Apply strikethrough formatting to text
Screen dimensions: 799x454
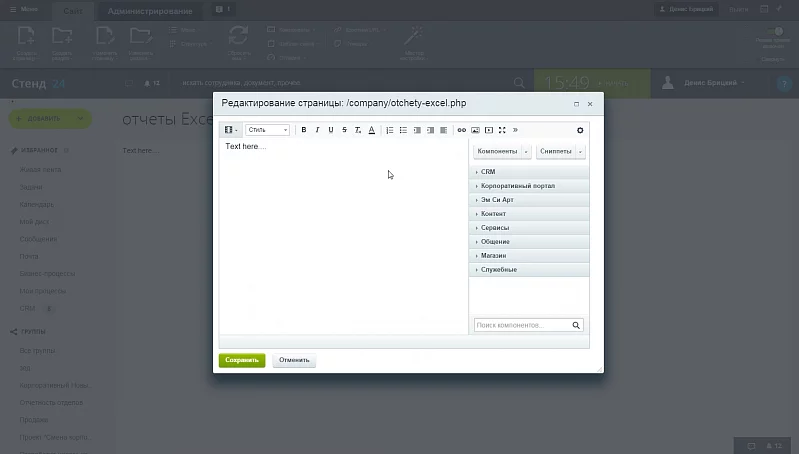coord(344,130)
